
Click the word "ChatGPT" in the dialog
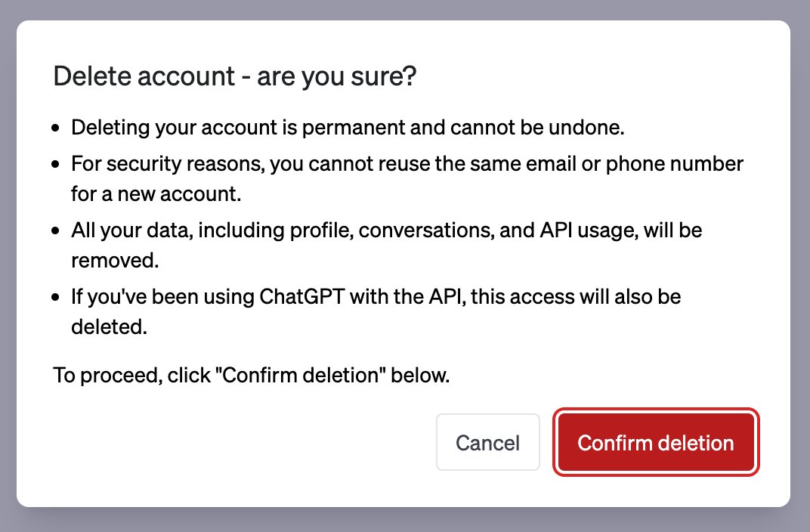301,297
